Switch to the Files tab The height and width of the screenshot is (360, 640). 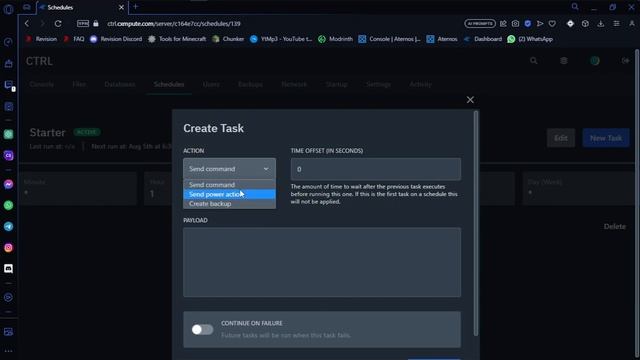[79, 84]
